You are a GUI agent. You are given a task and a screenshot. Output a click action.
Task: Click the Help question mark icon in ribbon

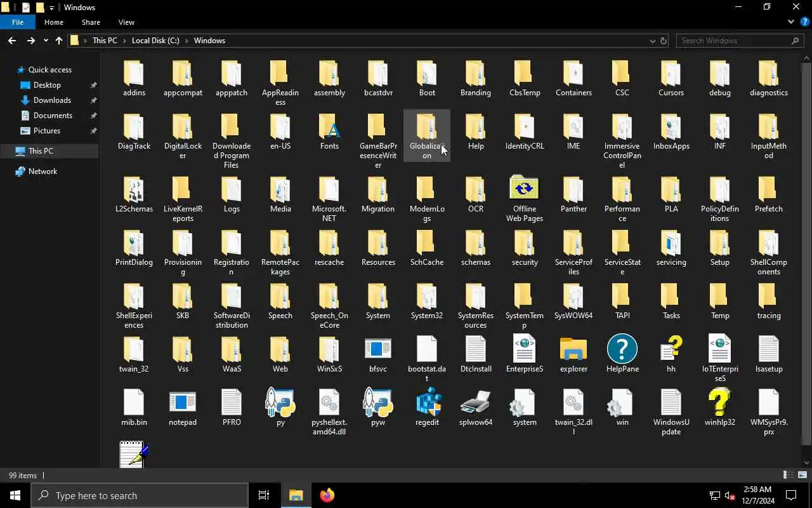[804, 22]
